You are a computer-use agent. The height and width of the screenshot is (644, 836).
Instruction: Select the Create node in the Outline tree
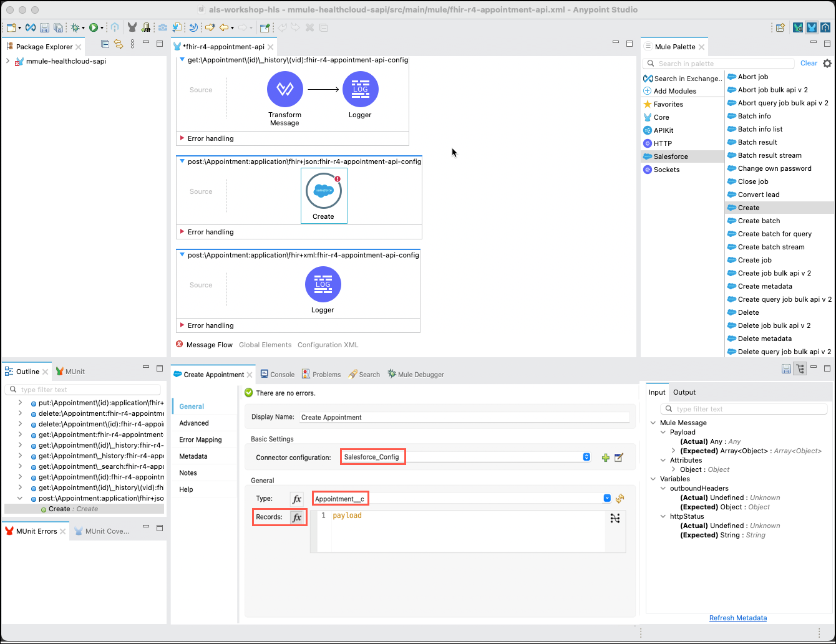[x=73, y=509]
